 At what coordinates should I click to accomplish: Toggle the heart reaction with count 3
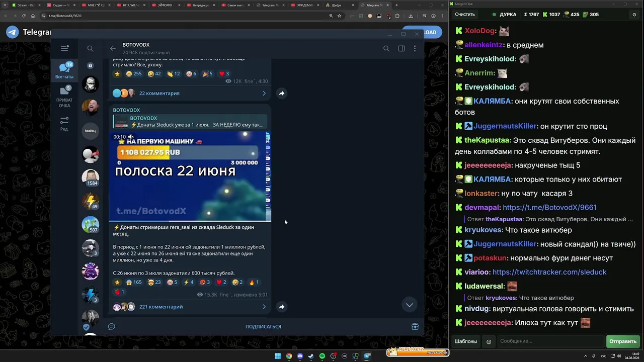coord(224,74)
